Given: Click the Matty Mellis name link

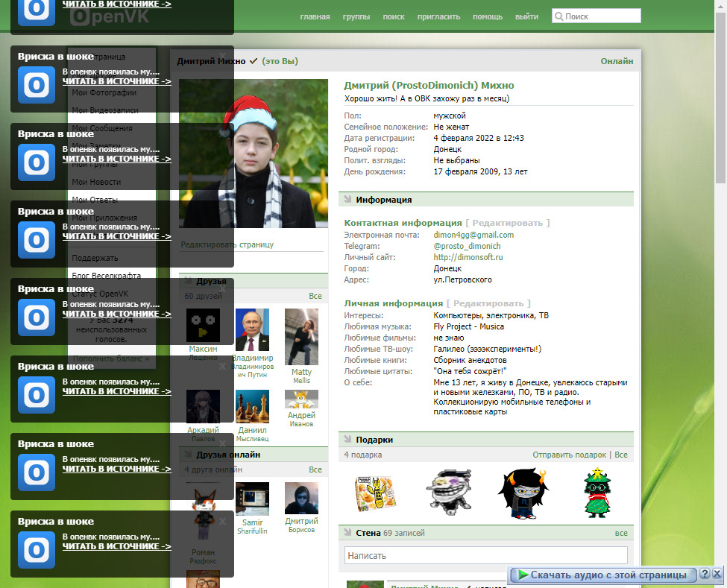Looking at the screenshot, I should point(301,376).
